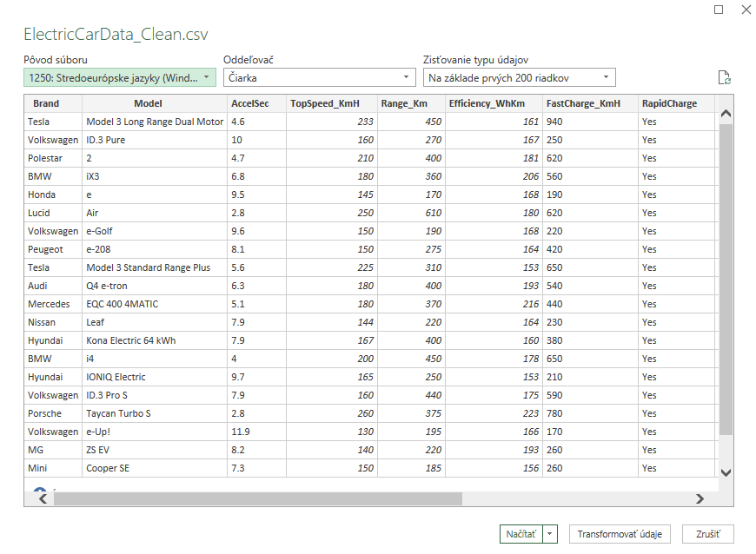
Task: Open the Pôvod súboru encoding dropdown
Action: pos(120,77)
